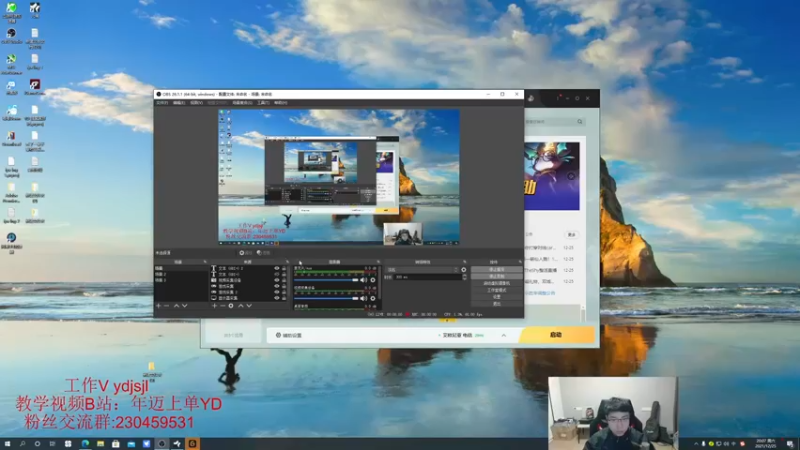The width and height of the screenshot is (800, 450).
Task: Open the 工具 menu in OBS
Action: (263, 103)
